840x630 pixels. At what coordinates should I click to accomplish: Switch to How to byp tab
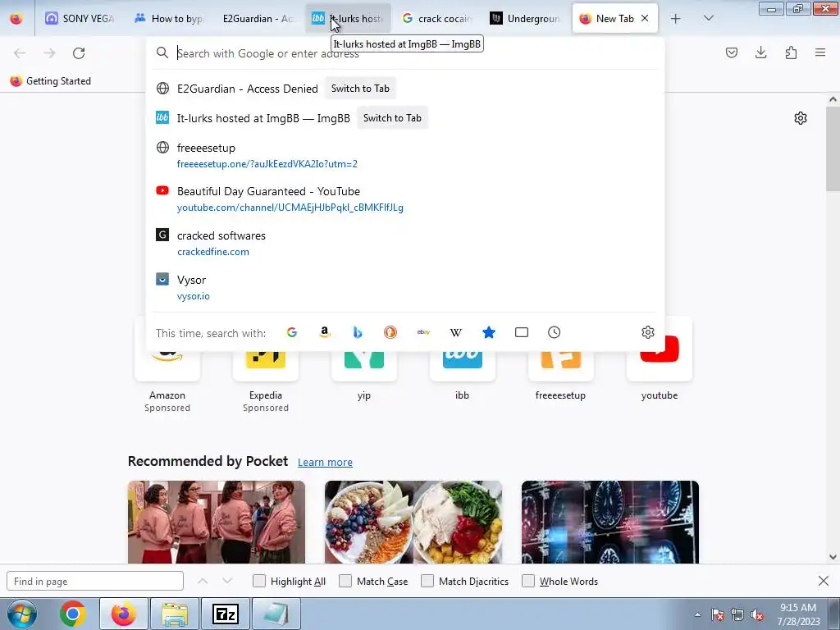tap(169, 19)
